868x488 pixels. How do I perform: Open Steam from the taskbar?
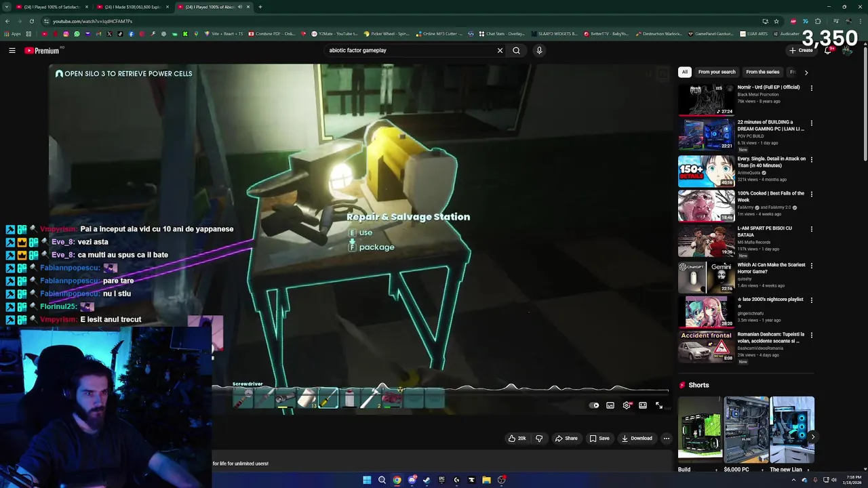[x=427, y=480]
